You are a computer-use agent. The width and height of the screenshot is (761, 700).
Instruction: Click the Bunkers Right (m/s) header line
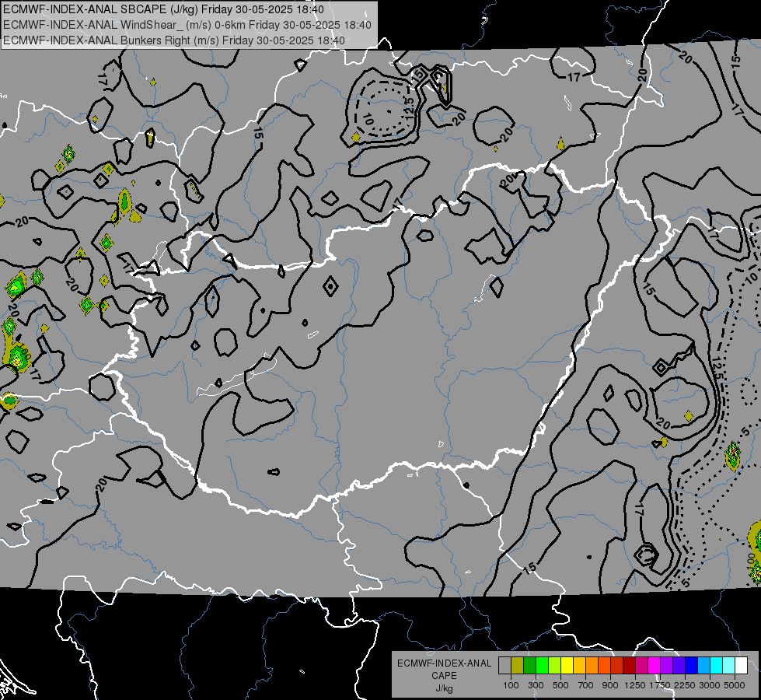coord(174,40)
